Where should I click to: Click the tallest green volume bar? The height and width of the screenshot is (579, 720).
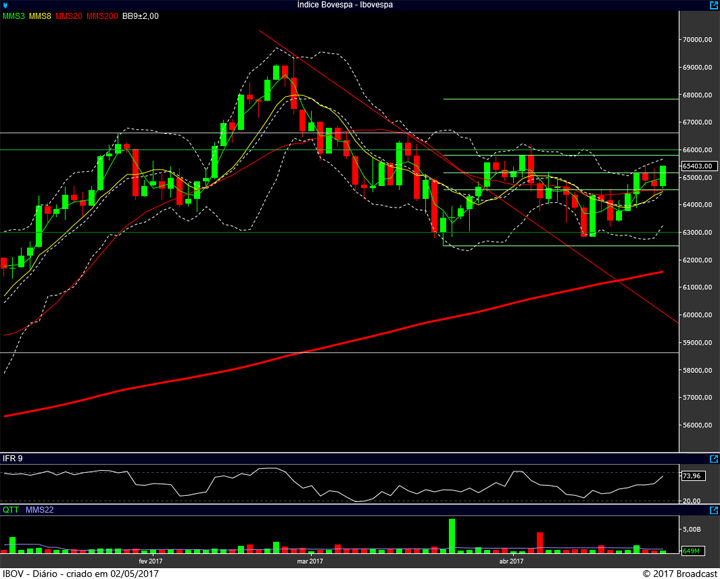point(452,536)
